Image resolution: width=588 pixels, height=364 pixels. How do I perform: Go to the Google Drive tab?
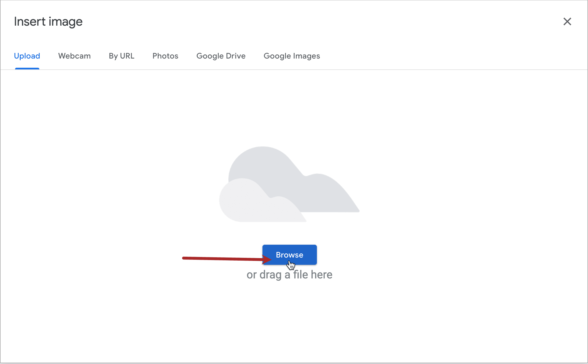tap(221, 56)
